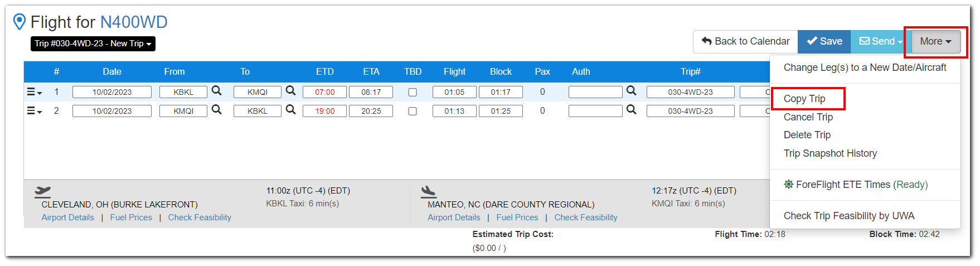Screen dimensions: 980x266
Task: Open the Send dropdown button
Action: [x=880, y=41]
